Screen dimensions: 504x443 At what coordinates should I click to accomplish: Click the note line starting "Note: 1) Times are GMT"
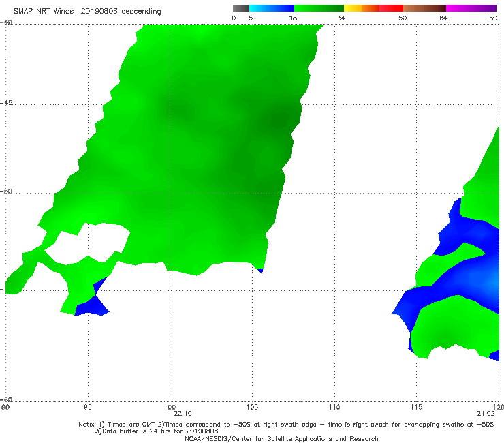286,425
